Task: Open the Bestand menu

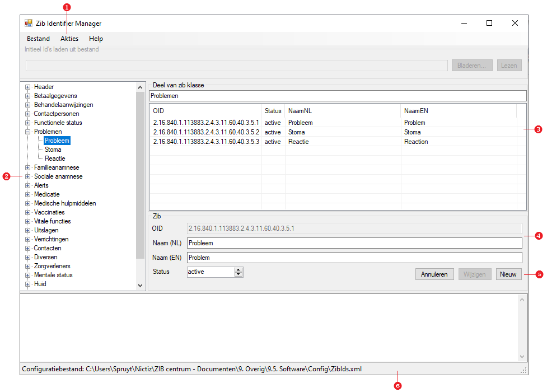Action: tap(38, 39)
